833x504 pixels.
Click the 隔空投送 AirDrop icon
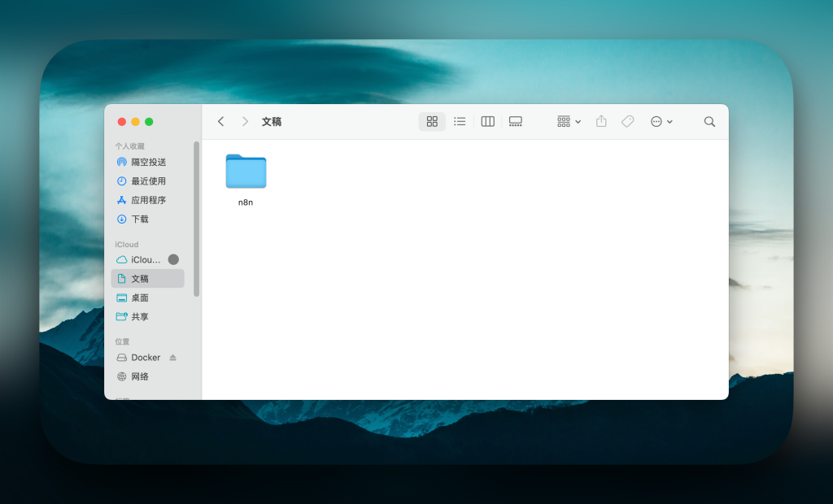(122, 162)
